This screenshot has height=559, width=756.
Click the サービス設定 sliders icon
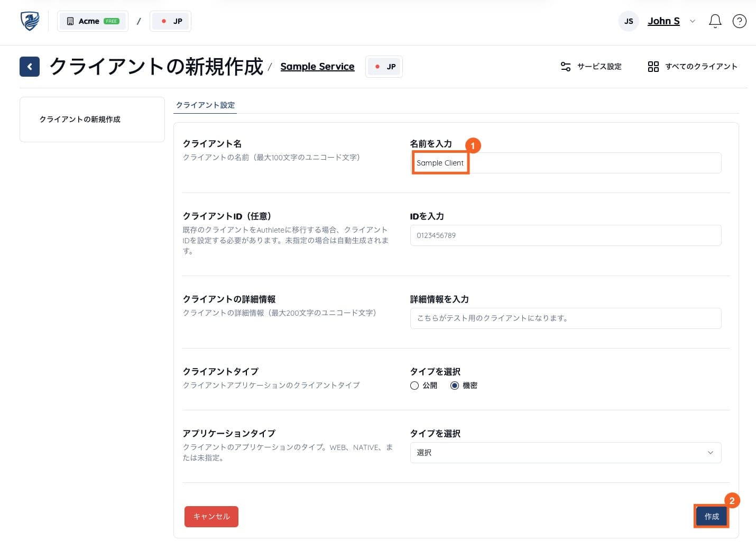tap(566, 67)
